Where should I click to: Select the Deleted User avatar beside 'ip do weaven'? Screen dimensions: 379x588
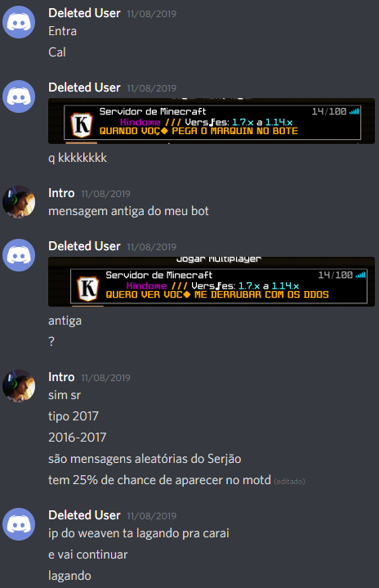pyautogui.click(x=19, y=524)
